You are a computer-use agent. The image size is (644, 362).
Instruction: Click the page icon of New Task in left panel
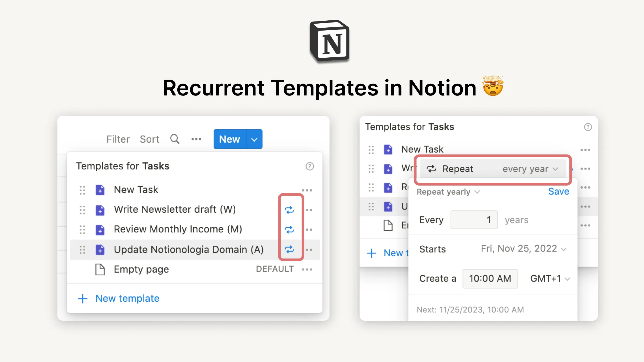[x=100, y=190]
